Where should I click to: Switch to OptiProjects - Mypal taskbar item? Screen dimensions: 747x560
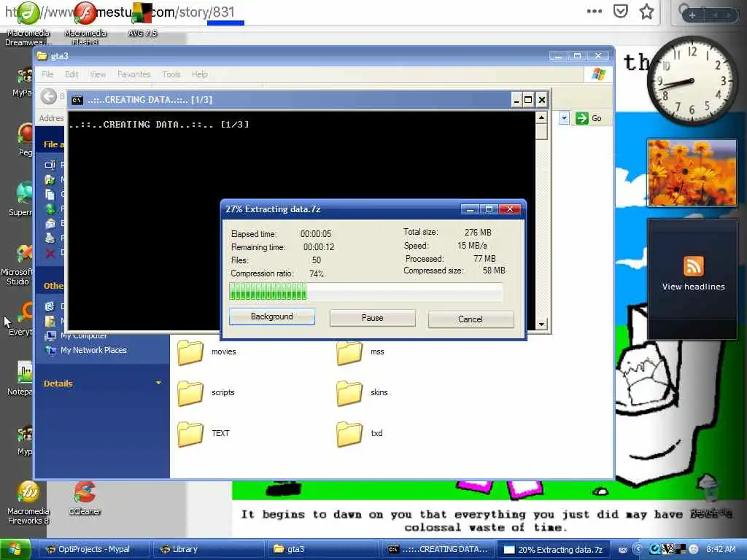pos(93,550)
